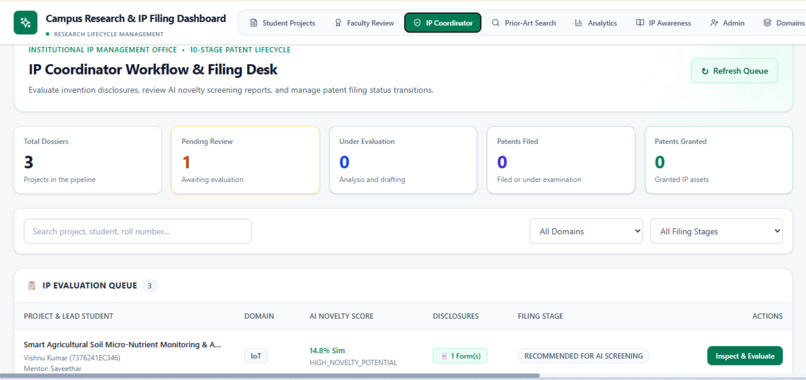Viewport: 806px width, 380px height.
Task: Click the Refresh Queue button
Action: (x=734, y=71)
